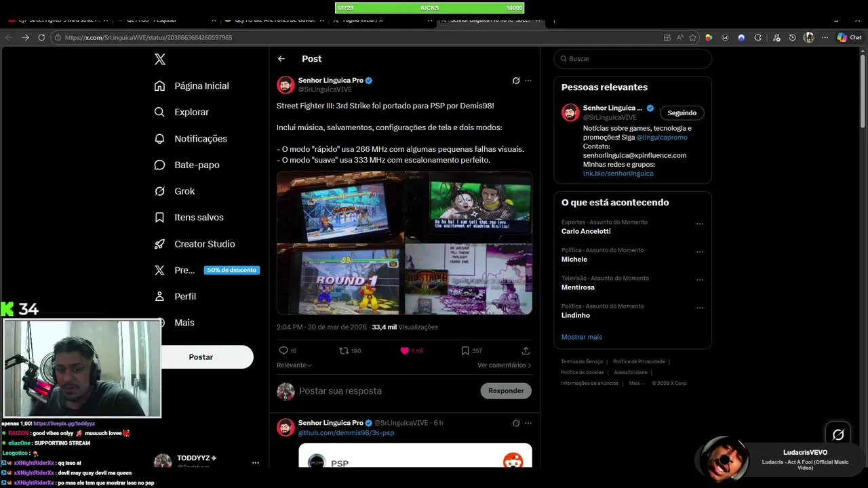Open browser settings and more dots
868x488 pixels.
(825, 37)
